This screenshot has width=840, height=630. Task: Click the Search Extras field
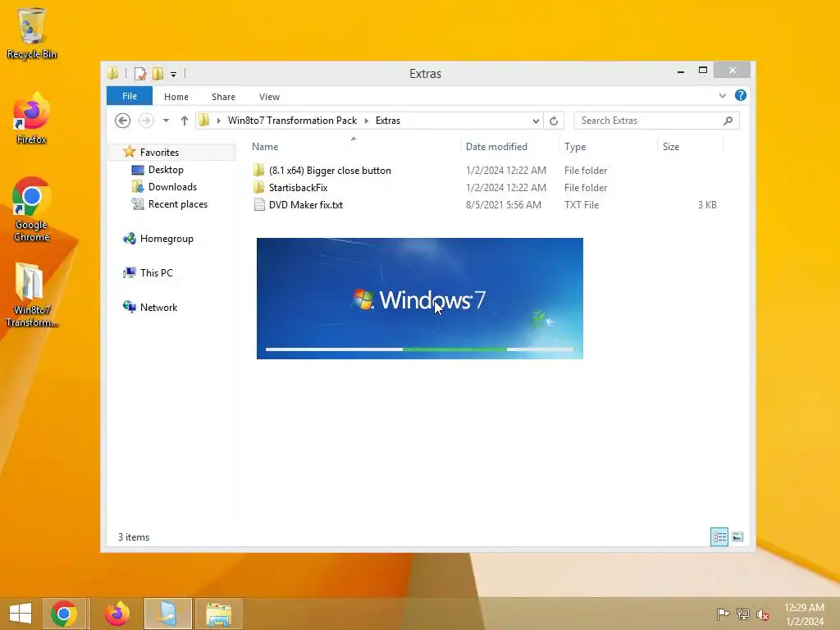[656, 121]
